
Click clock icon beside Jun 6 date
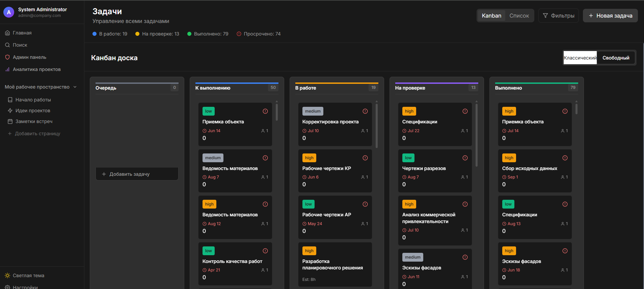[304, 177]
